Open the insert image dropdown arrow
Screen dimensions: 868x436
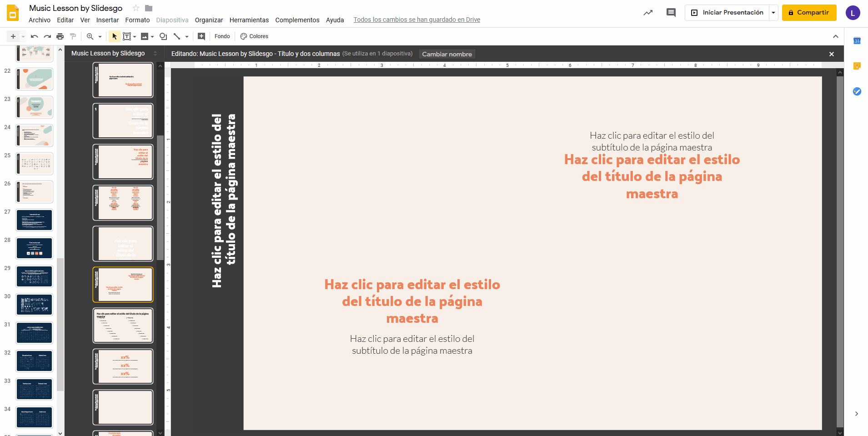152,36
